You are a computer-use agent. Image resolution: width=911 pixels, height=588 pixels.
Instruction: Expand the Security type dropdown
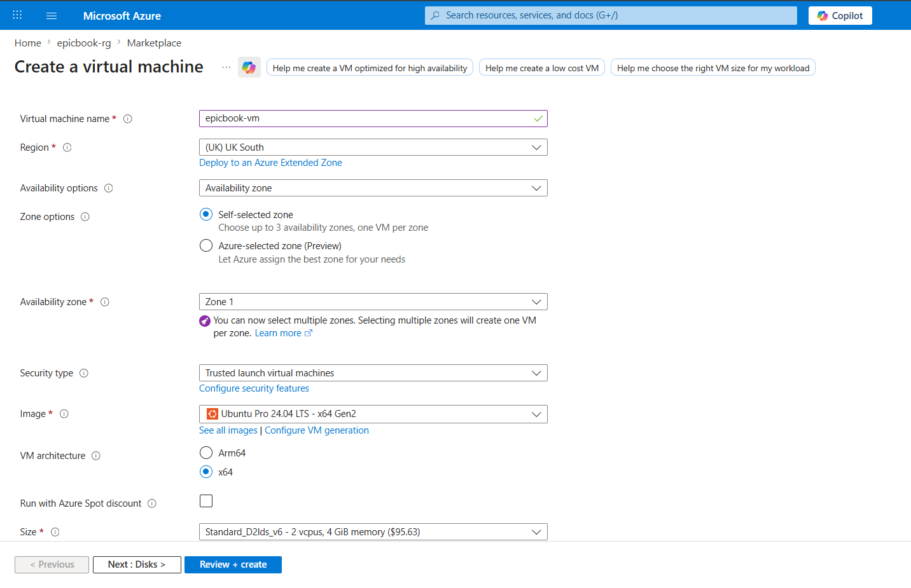click(373, 373)
